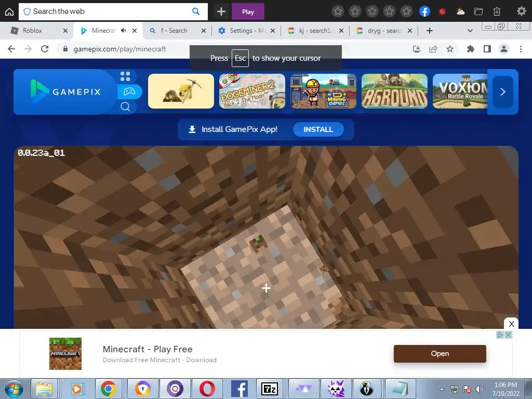
Task: Open the Aground game thumbnail
Action: [x=395, y=91]
